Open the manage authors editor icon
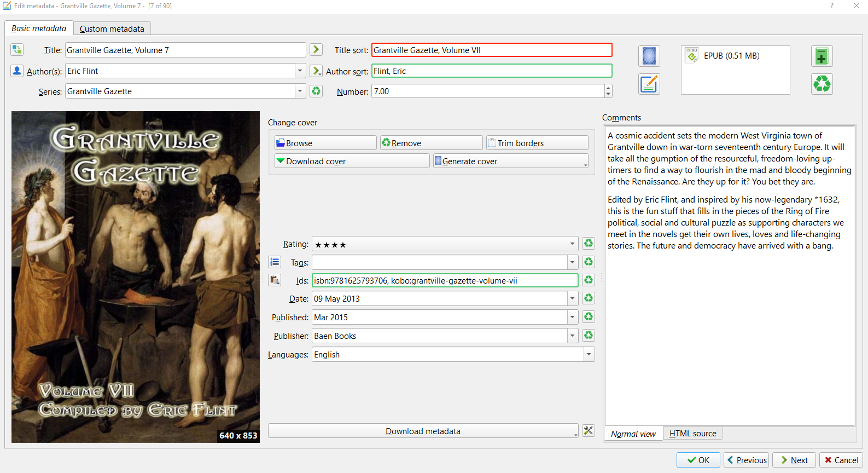868x473 pixels. (17, 71)
